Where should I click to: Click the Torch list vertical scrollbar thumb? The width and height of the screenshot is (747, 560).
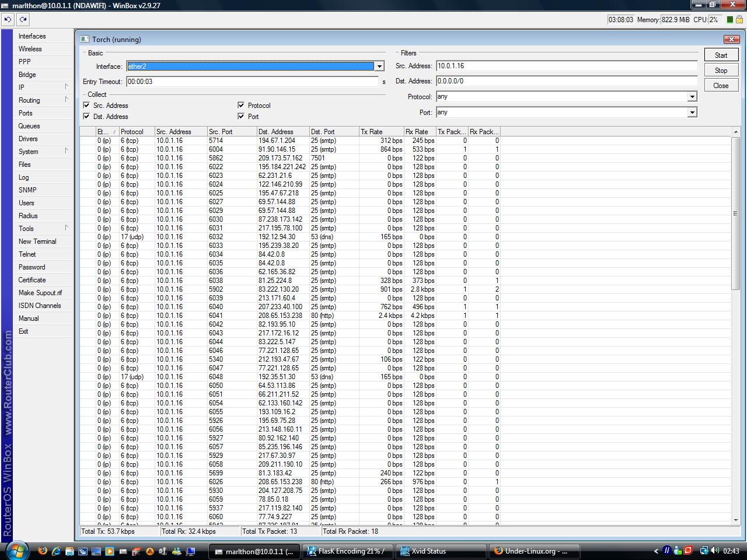[735, 213]
